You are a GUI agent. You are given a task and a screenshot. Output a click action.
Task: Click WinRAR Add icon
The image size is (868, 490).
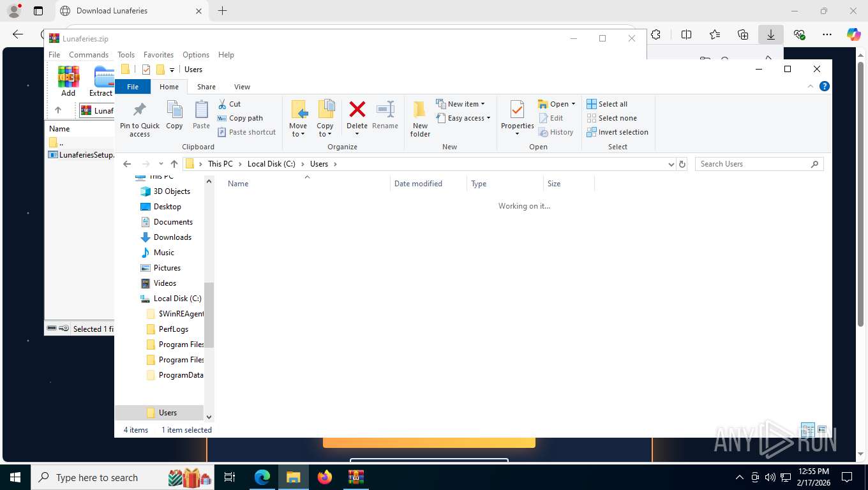(68, 81)
